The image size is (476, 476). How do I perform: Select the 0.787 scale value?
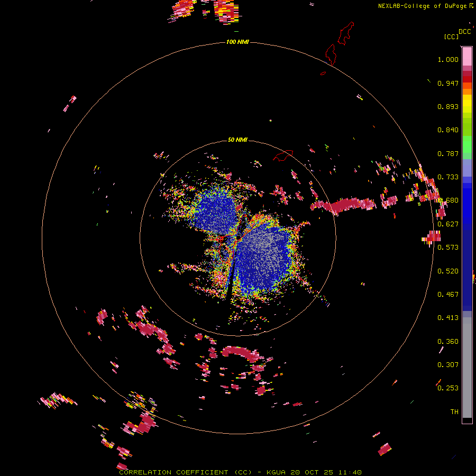coord(448,153)
